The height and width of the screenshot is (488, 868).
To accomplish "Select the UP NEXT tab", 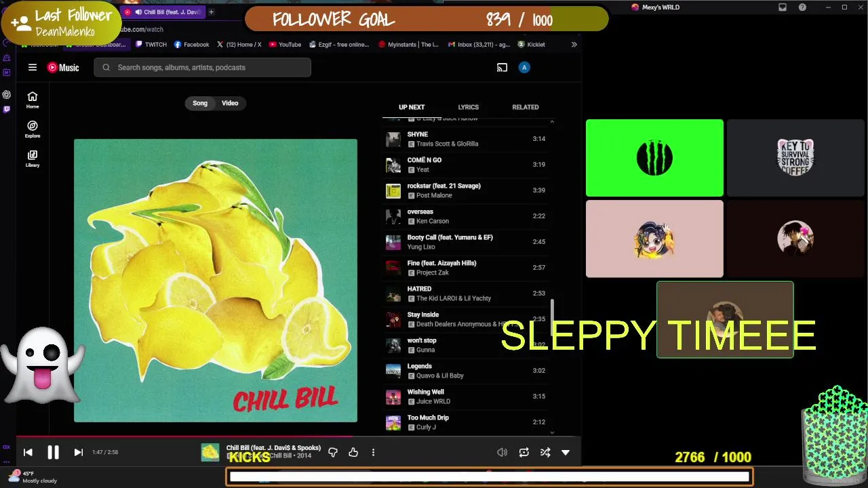I will click(412, 107).
